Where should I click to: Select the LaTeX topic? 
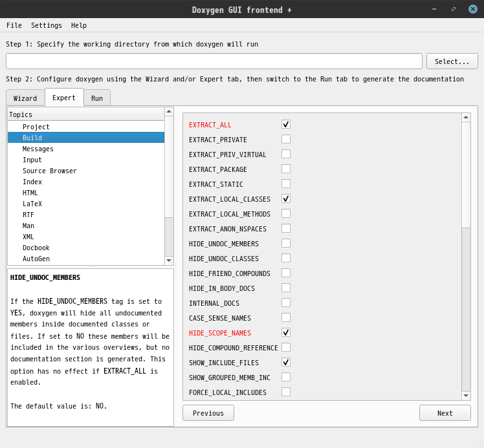point(86,204)
